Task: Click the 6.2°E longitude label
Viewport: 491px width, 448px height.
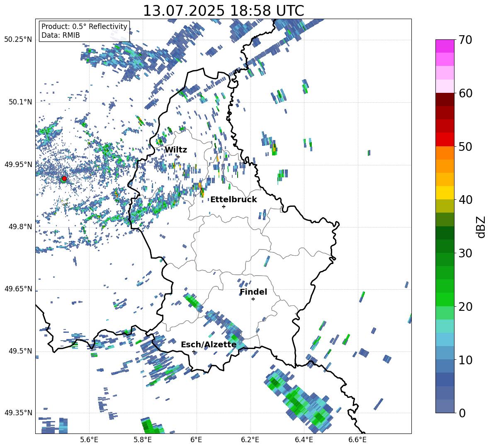Action: pyautogui.click(x=250, y=440)
